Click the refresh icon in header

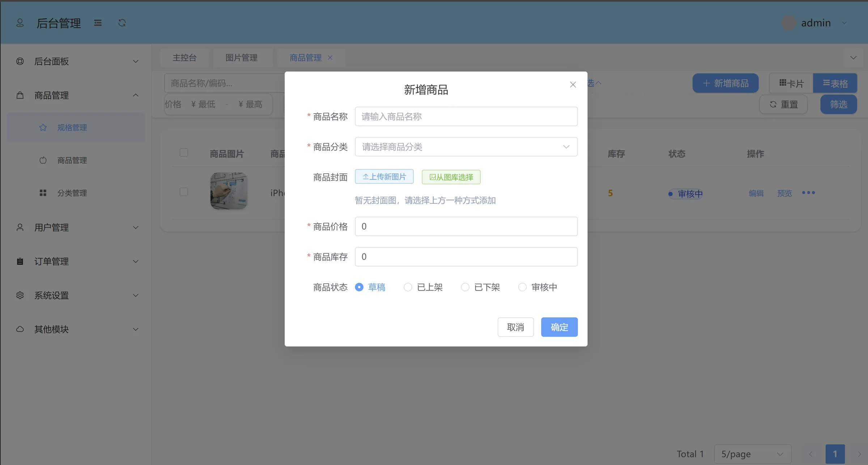click(122, 23)
